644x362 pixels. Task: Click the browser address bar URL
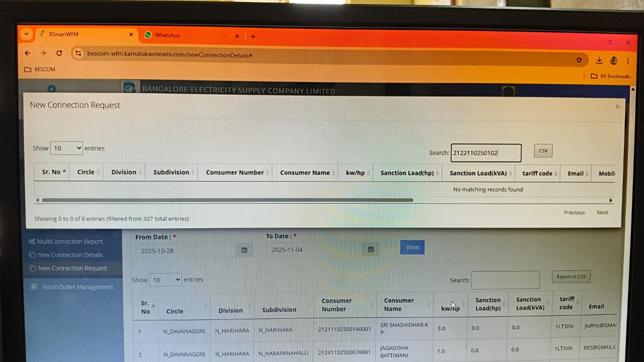tap(170, 54)
